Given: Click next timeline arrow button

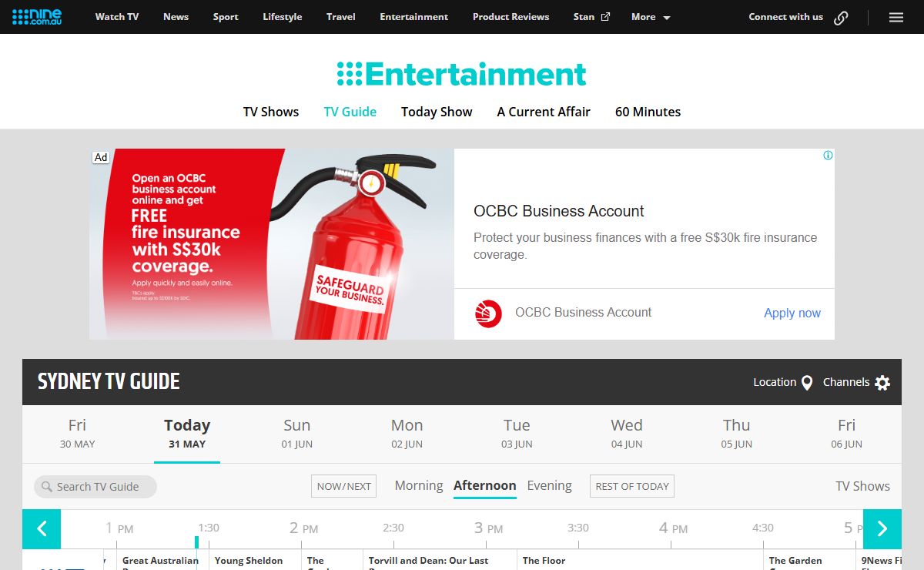Looking at the screenshot, I should click(x=882, y=529).
